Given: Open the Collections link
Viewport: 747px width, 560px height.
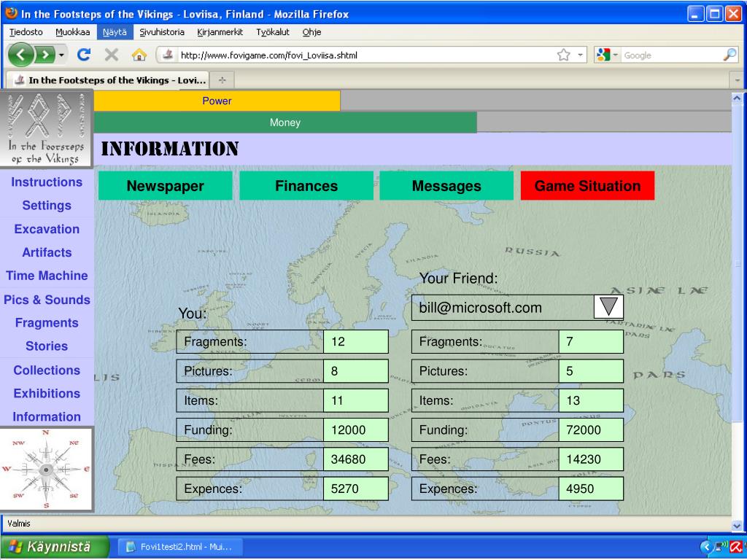Looking at the screenshot, I should [x=47, y=370].
